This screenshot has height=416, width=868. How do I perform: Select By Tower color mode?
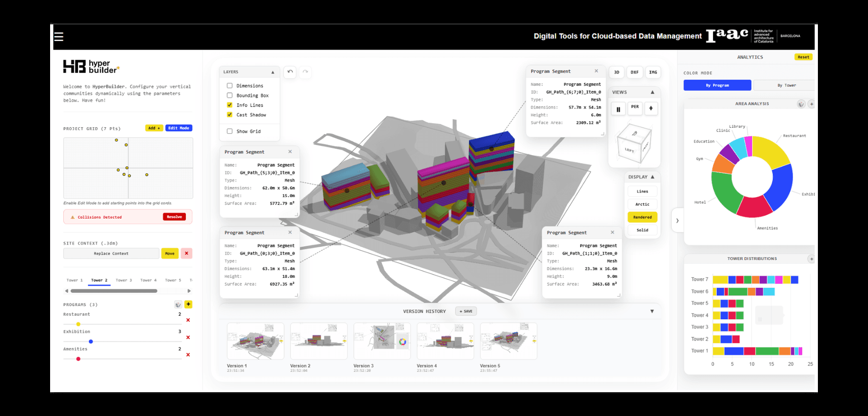click(786, 85)
